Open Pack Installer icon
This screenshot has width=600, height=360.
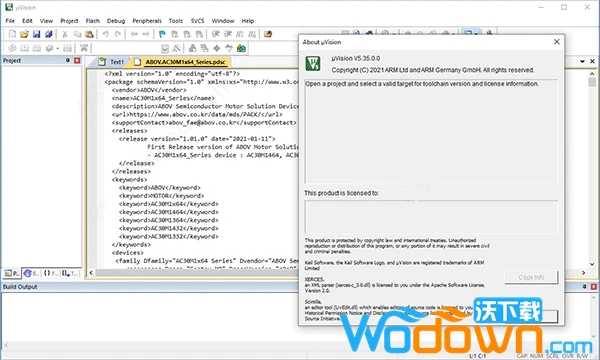(x=241, y=48)
